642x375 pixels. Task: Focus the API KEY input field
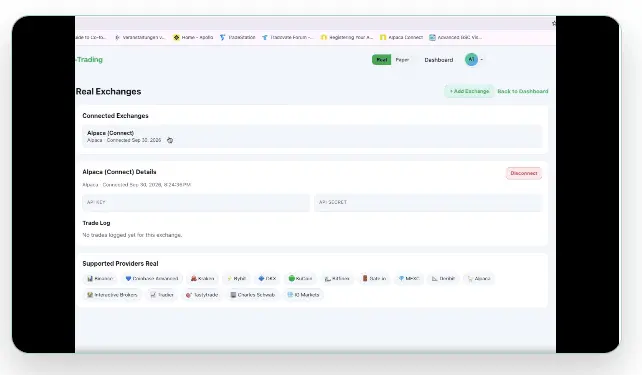tap(196, 203)
